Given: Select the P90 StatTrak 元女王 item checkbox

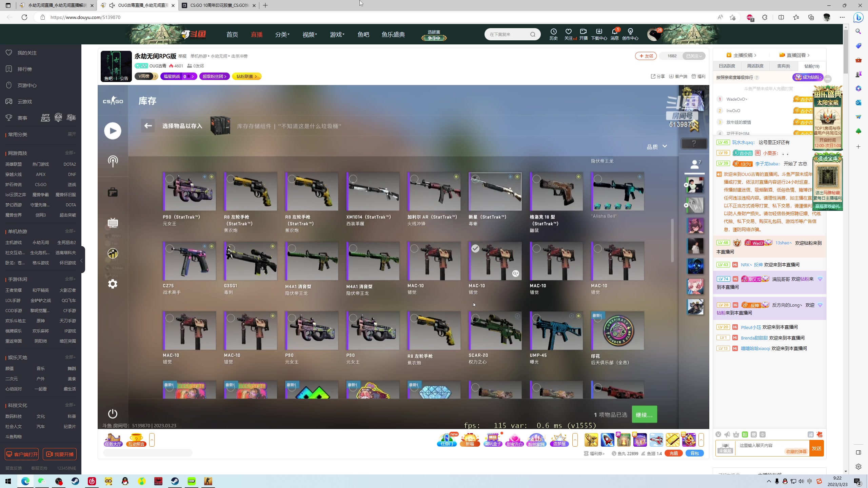Looking at the screenshot, I should click(170, 179).
